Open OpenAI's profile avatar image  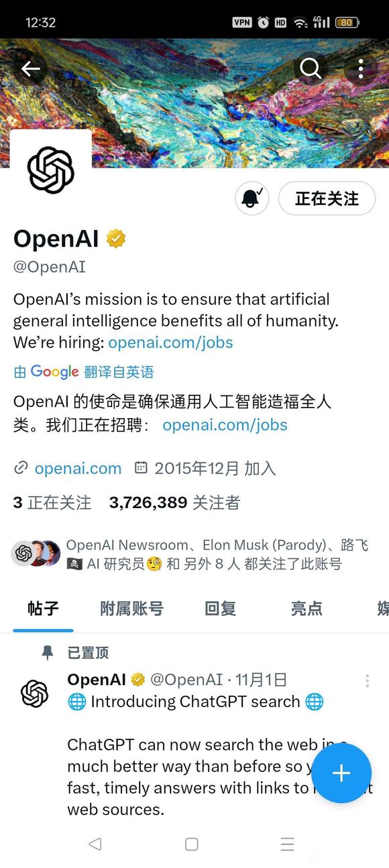pos(50,170)
